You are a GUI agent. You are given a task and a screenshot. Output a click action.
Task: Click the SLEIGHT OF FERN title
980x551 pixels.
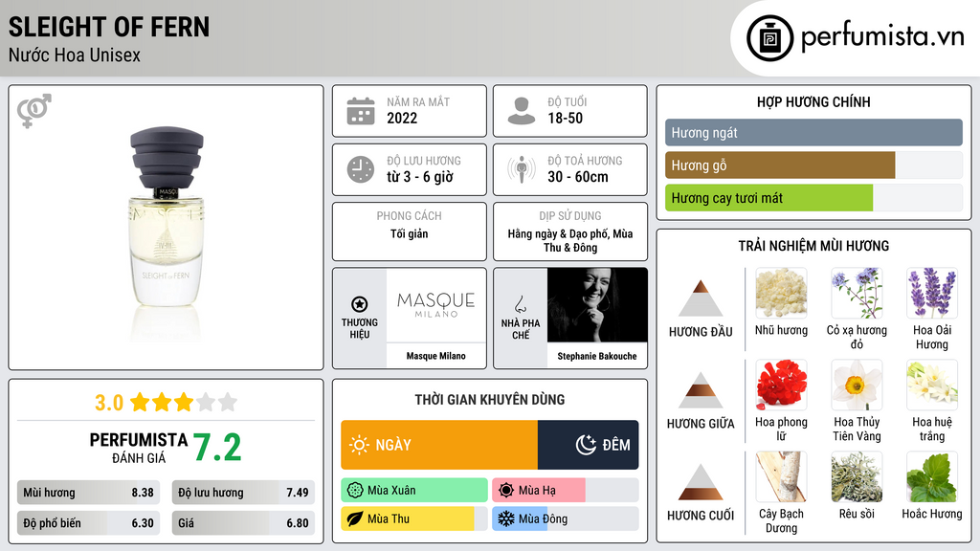[x=109, y=27]
